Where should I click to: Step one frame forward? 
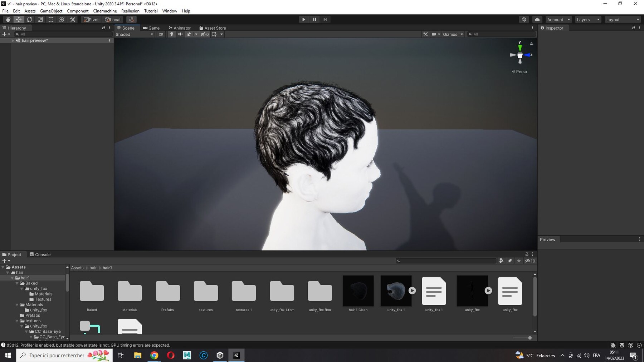click(x=325, y=20)
